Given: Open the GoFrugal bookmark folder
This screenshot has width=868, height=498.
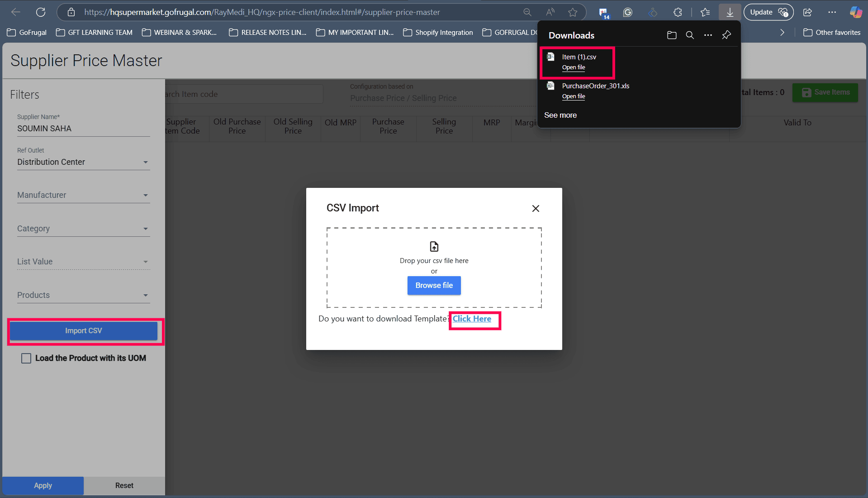Looking at the screenshot, I should click(27, 33).
